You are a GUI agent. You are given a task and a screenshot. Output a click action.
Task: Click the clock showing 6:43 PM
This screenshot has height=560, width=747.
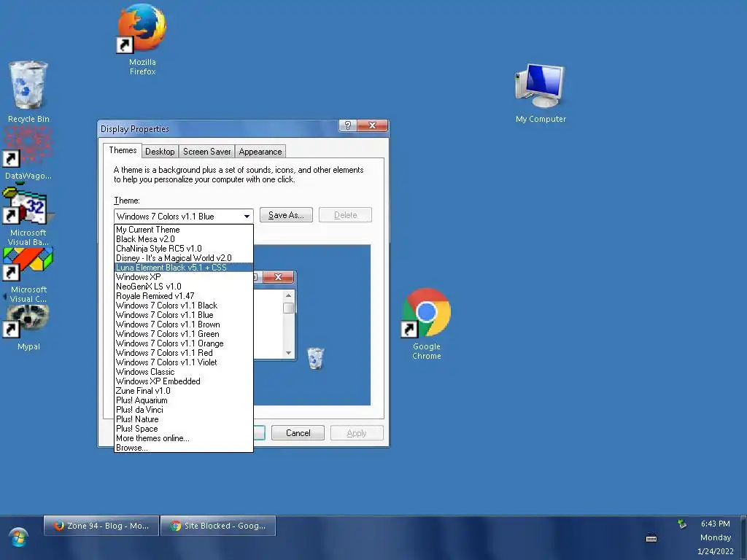(x=715, y=524)
